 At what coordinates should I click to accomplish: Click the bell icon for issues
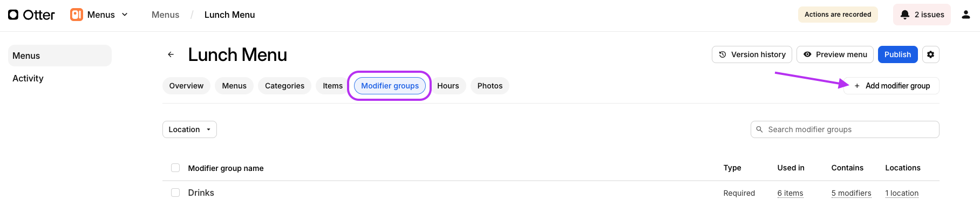[x=905, y=15]
